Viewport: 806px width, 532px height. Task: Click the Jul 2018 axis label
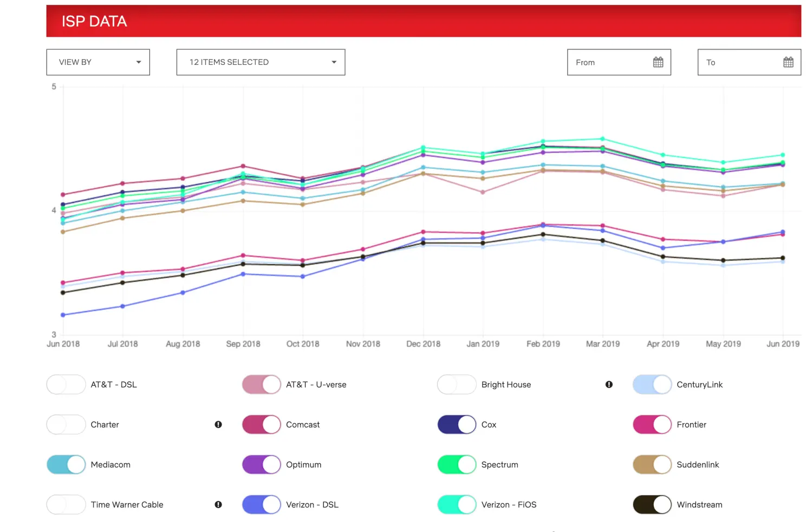click(x=123, y=344)
